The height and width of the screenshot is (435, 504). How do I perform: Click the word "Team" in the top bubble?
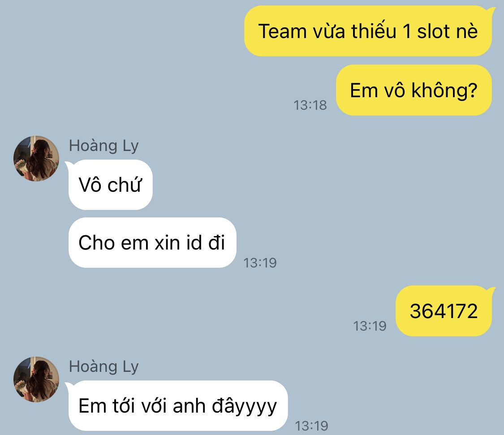283,31
